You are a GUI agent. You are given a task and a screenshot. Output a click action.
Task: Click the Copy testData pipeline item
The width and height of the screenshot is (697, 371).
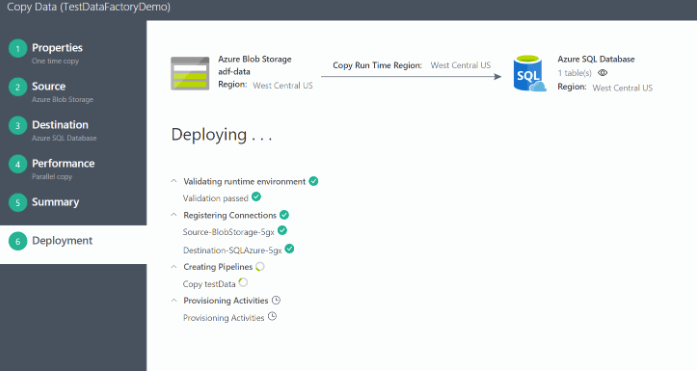point(209,284)
